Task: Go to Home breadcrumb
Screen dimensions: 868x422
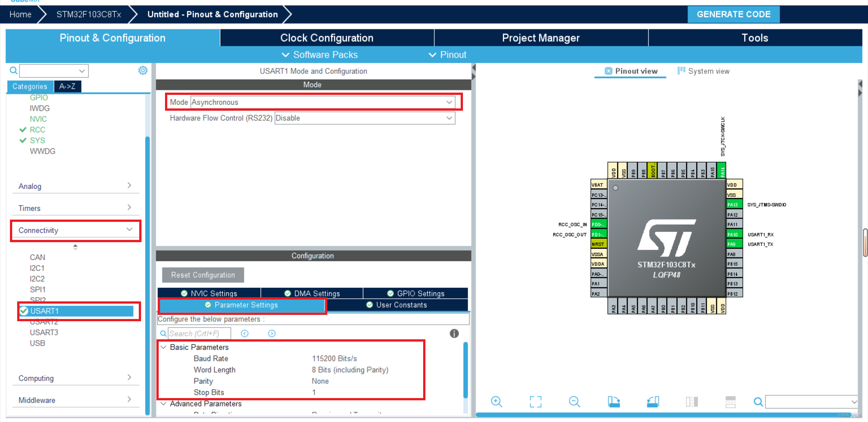Action: point(20,14)
